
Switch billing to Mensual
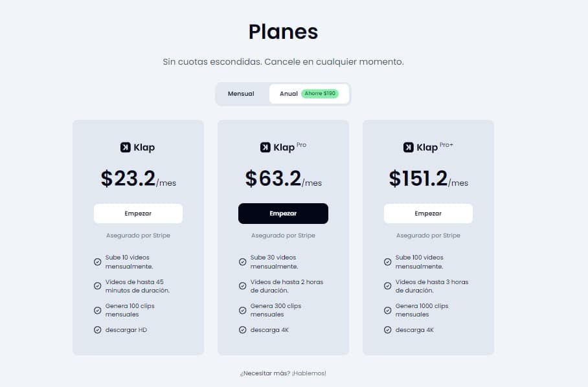pyautogui.click(x=241, y=94)
